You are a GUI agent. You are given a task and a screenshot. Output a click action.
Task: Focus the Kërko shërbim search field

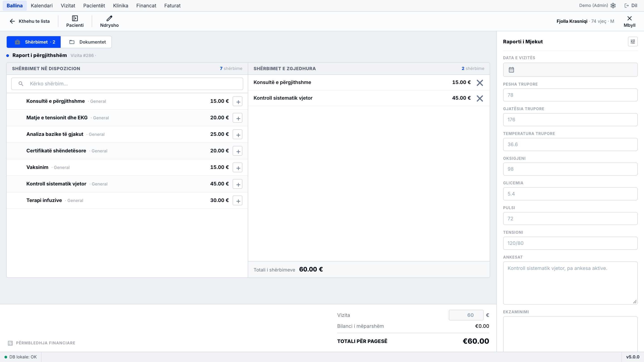pyautogui.click(x=127, y=84)
